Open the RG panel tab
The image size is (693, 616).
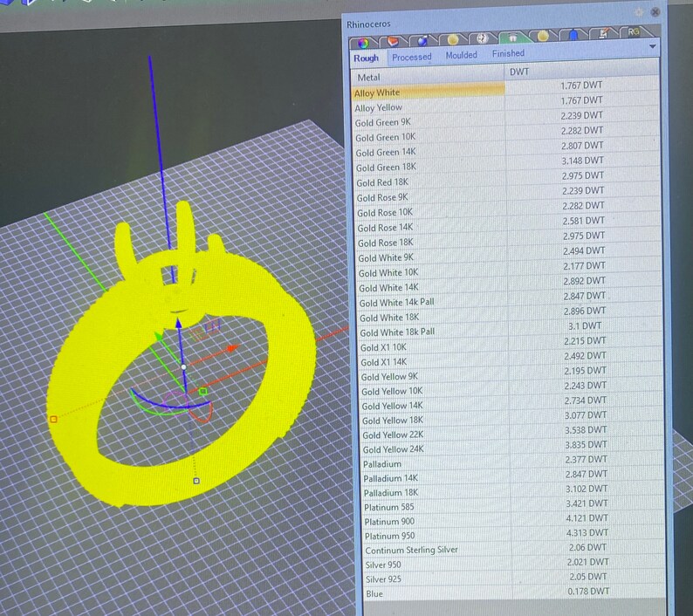click(x=634, y=31)
